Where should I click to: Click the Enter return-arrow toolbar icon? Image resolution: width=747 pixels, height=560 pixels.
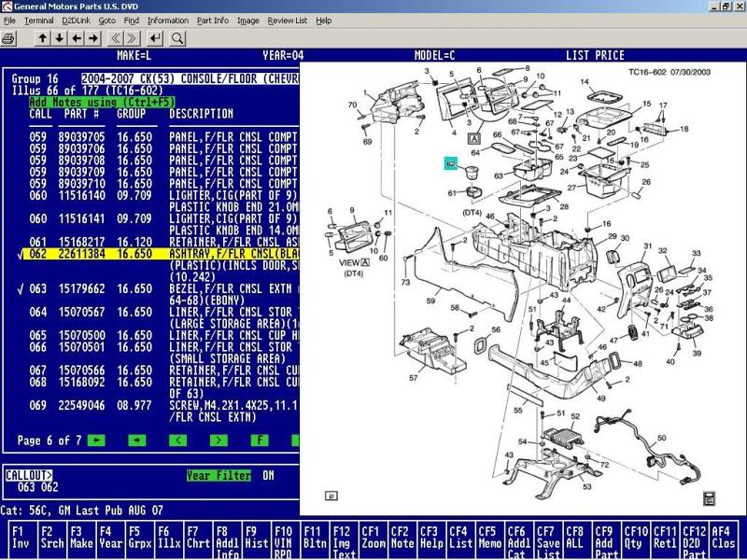(x=155, y=38)
